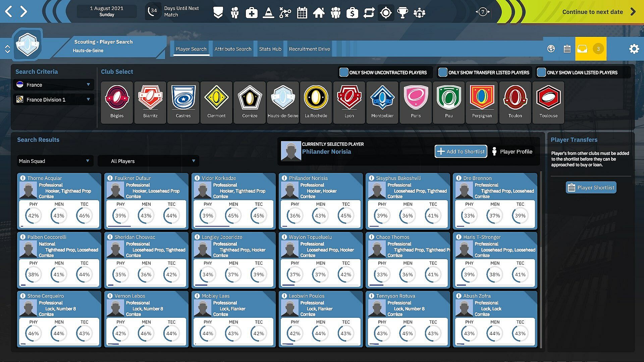The height and width of the screenshot is (362, 644).
Task: Click the trophy competitions icon
Action: click(402, 13)
